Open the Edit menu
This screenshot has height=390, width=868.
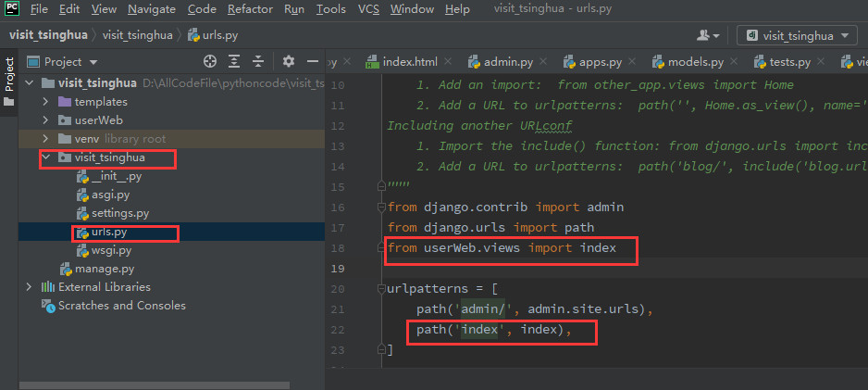click(68, 9)
